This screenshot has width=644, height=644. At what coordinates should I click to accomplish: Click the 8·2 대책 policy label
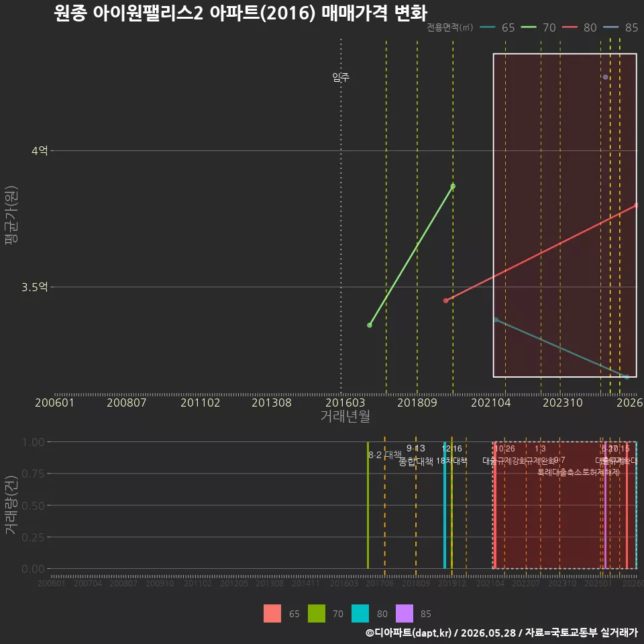[385, 455]
